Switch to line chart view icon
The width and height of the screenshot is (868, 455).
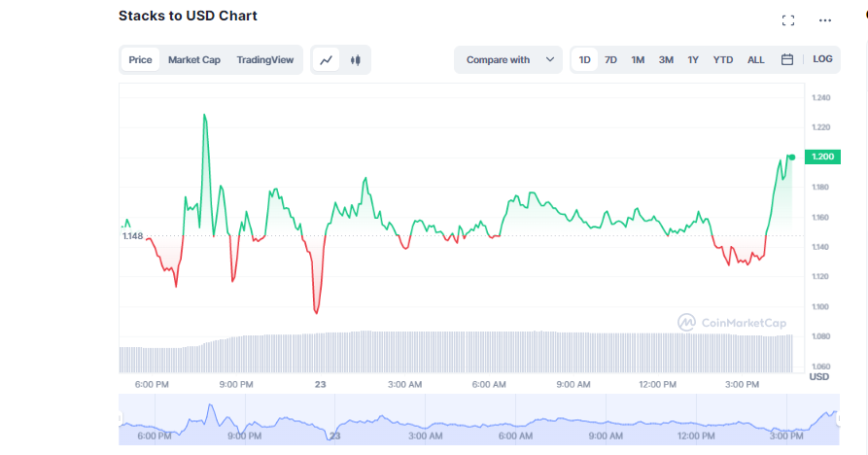326,59
